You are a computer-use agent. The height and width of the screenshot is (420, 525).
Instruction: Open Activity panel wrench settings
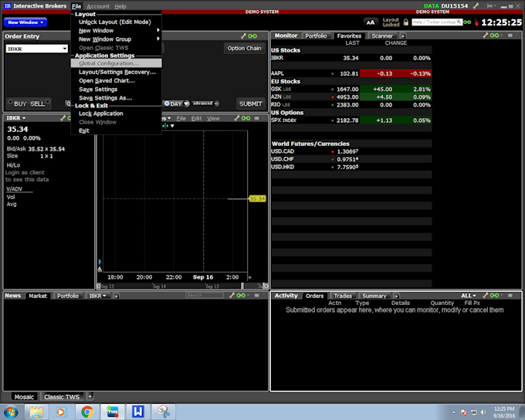(x=485, y=295)
